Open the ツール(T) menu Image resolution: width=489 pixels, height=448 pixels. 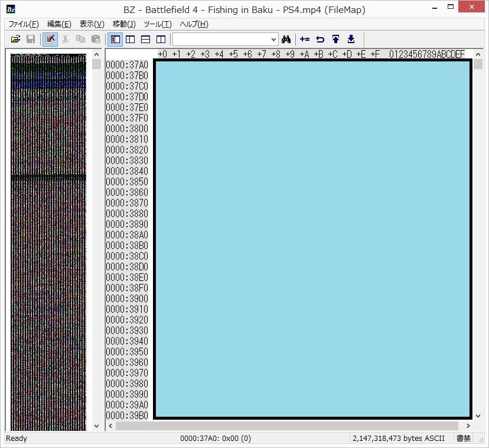click(158, 24)
